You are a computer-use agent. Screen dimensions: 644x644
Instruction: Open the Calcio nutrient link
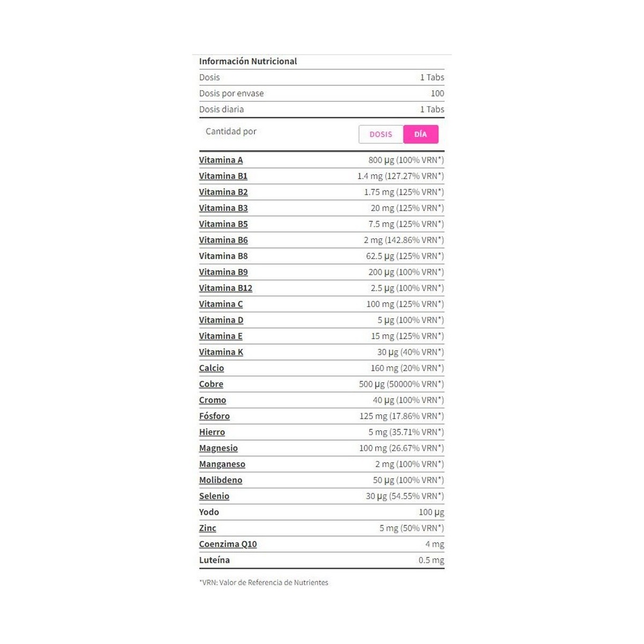pos(211,368)
